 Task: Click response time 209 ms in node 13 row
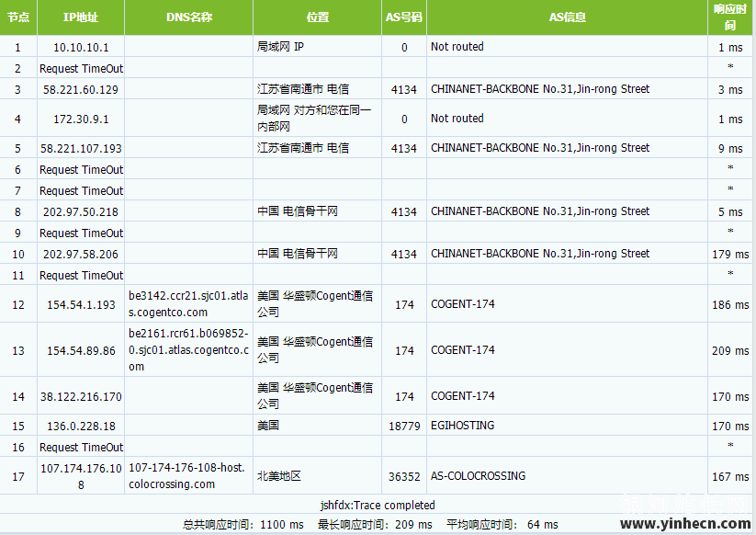tap(730, 351)
